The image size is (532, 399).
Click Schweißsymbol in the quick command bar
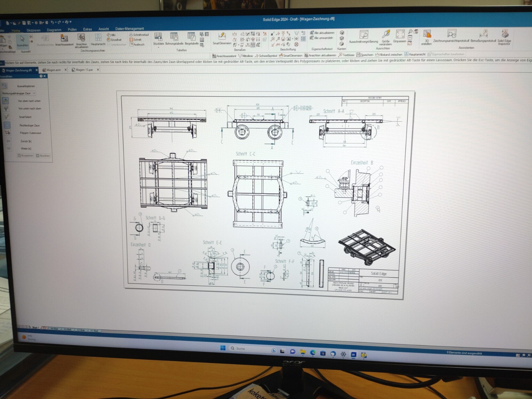coord(266,56)
